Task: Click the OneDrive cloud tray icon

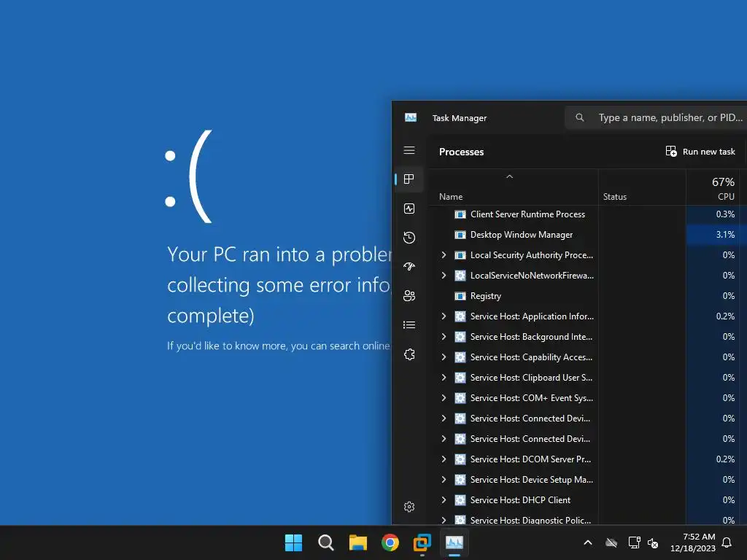Action: (611, 542)
